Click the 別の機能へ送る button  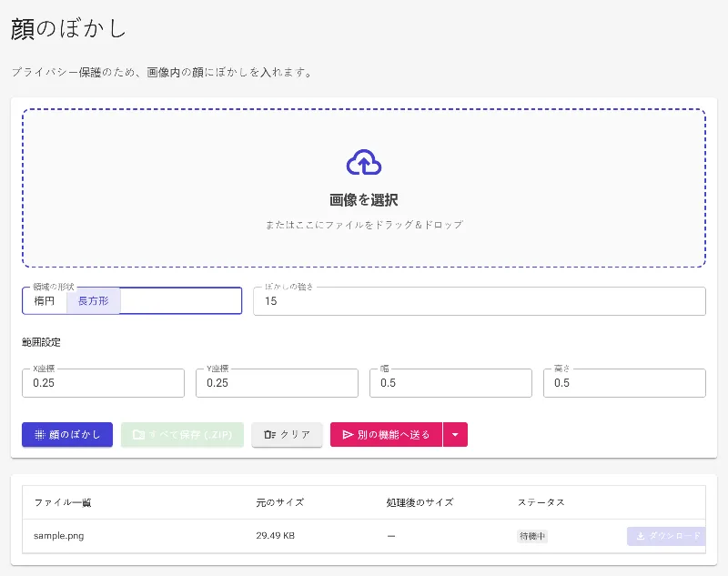(x=386, y=434)
